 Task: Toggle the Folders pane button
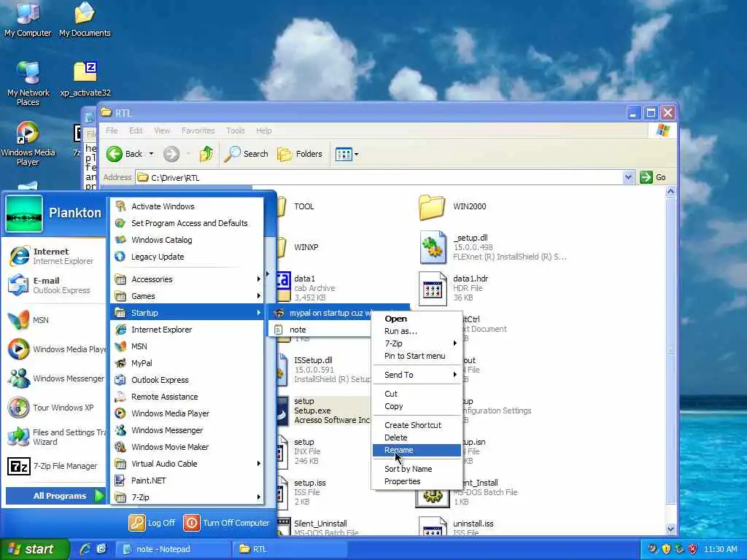point(300,154)
